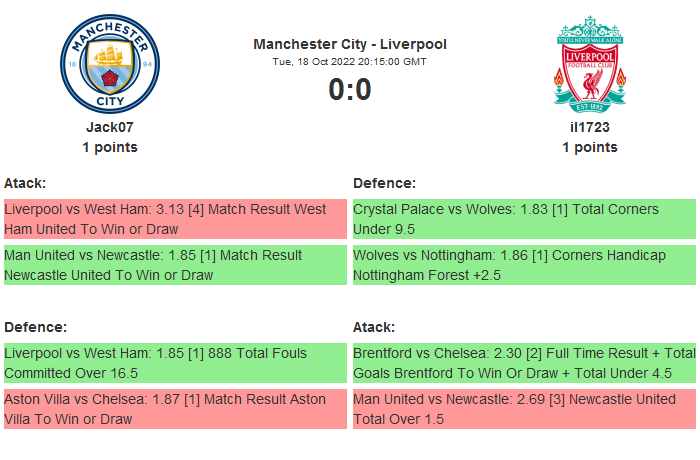The image size is (700, 460).
Task: Select the Liverpool vs West Ham fouls bet
Action: tap(175, 363)
